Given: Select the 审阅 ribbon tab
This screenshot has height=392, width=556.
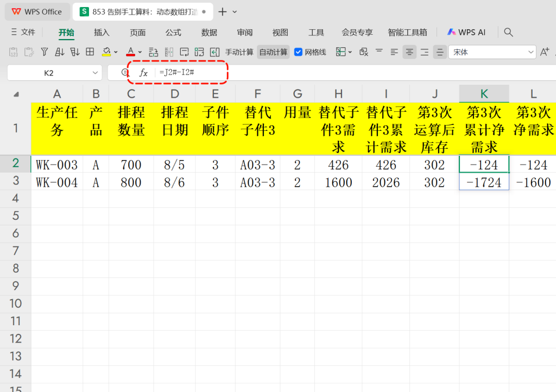Looking at the screenshot, I should [245, 33].
